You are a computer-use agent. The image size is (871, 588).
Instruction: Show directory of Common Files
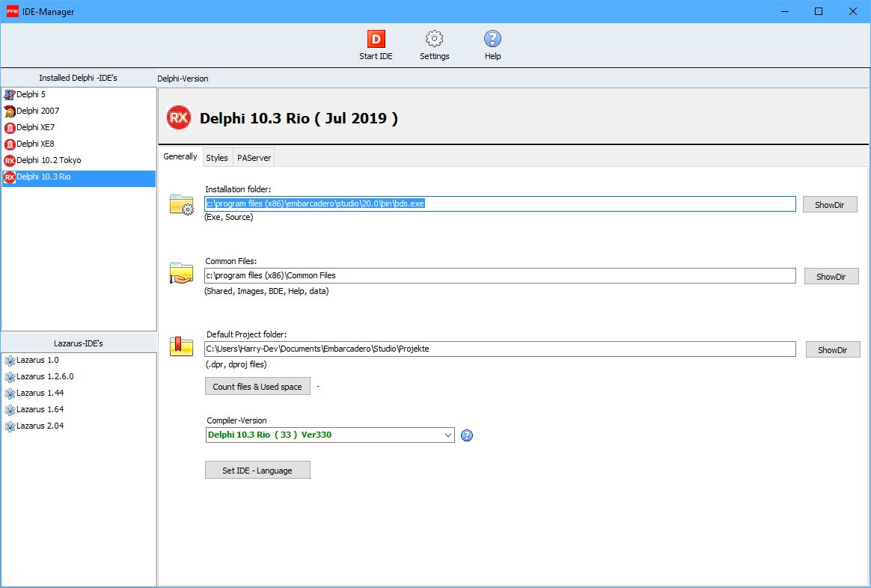coord(831,276)
